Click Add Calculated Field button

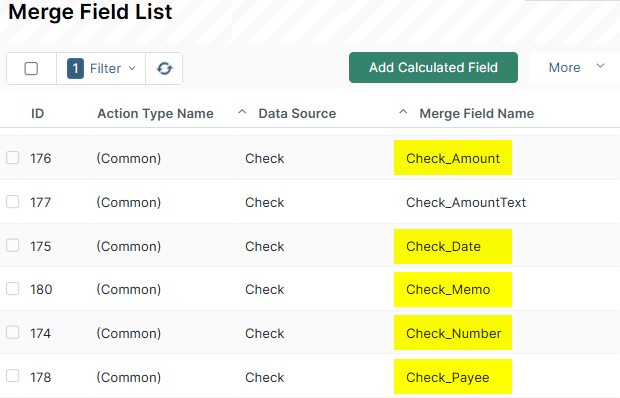click(x=433, y=68)
